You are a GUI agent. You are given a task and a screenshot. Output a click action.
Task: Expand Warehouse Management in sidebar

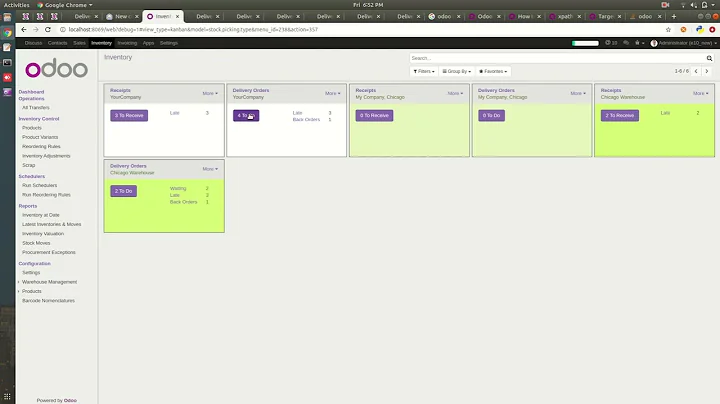point(49,282)
